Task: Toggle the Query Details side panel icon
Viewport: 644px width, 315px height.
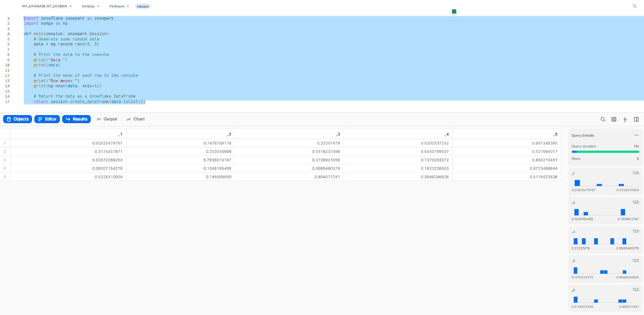Action: pos(636,119)
